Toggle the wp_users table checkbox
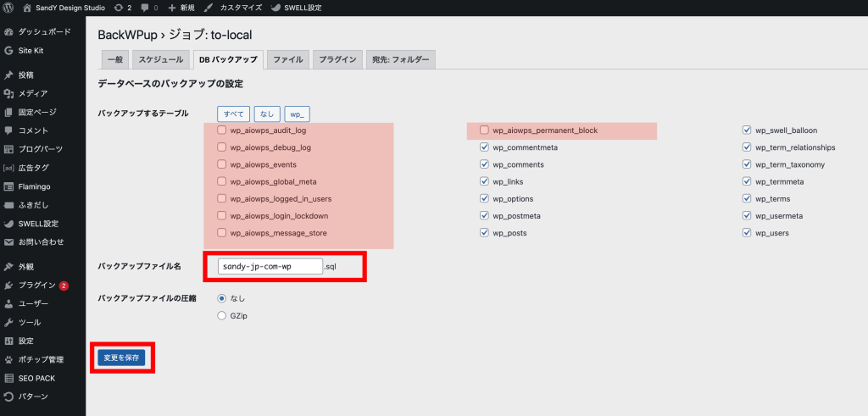 747,233
